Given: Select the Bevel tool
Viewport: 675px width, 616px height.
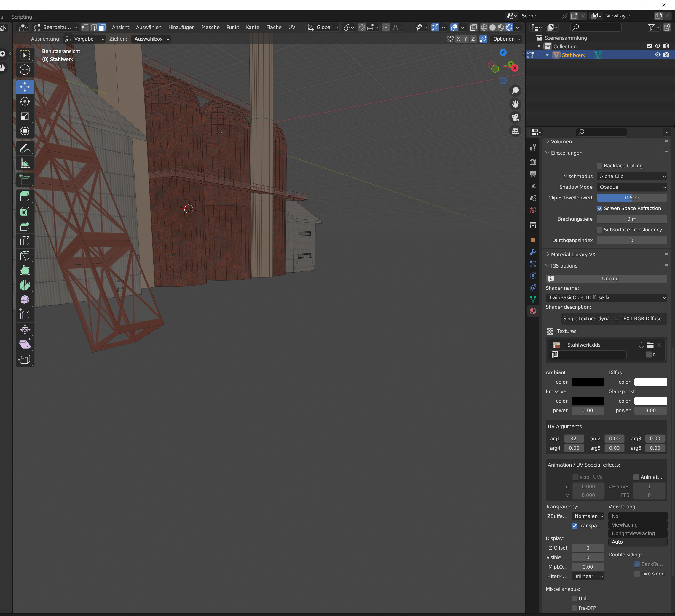Looking at the screenshot, I should coord(25,226).
